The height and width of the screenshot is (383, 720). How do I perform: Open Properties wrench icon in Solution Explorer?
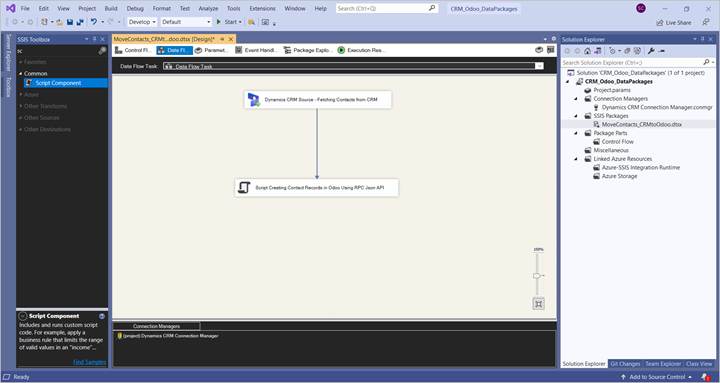click(x=651, y=51)
